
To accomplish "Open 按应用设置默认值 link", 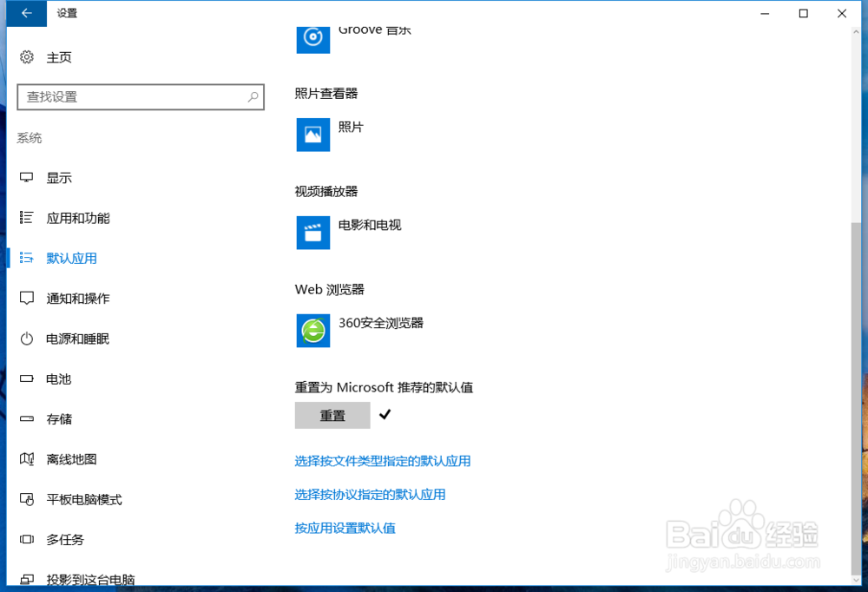I will 345,528.
